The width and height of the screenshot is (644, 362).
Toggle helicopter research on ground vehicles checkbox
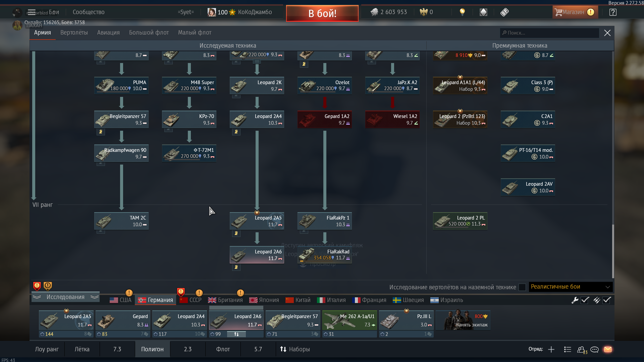522,287
